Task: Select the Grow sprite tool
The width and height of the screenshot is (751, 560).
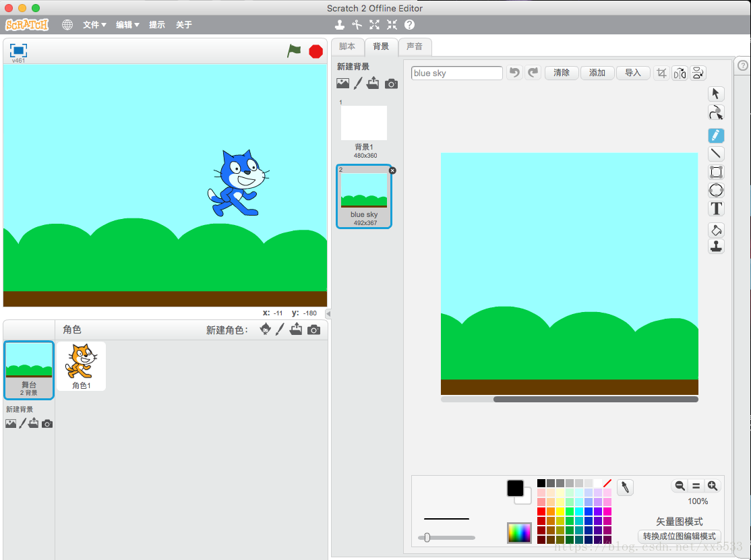Action: (x=375, y=24)
